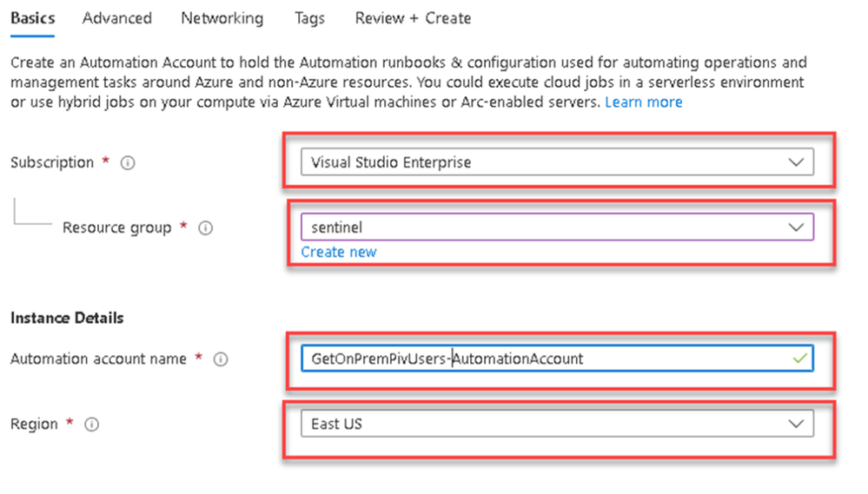The height and width of the screenshot is (494, 868).
Task: Follow the Learn more link
Action: [x=644, y=102]
